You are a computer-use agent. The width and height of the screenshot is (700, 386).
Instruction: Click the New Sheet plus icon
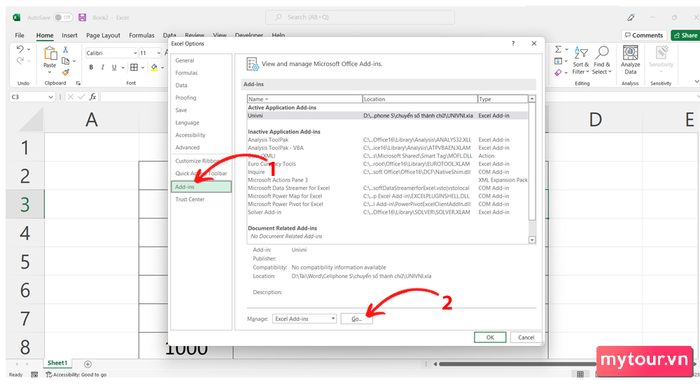(x=88, y=364)
